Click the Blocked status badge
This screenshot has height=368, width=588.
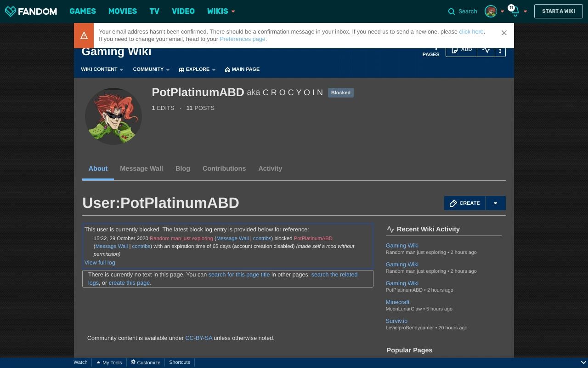(x=341, y=92)
